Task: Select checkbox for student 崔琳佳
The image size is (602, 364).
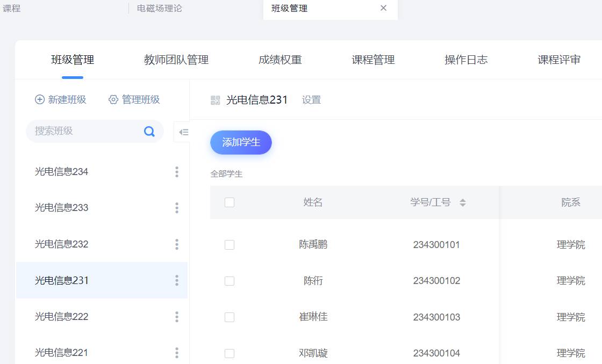Action: pos(230,317)
